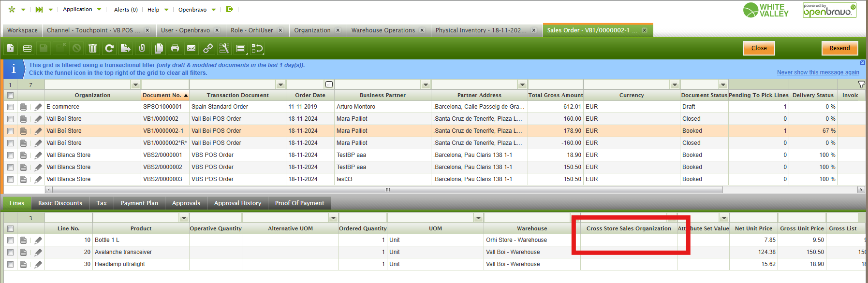This screenshot has width=868, height=283.
Task: Click the Log out icon
Action: coord(230,9)
